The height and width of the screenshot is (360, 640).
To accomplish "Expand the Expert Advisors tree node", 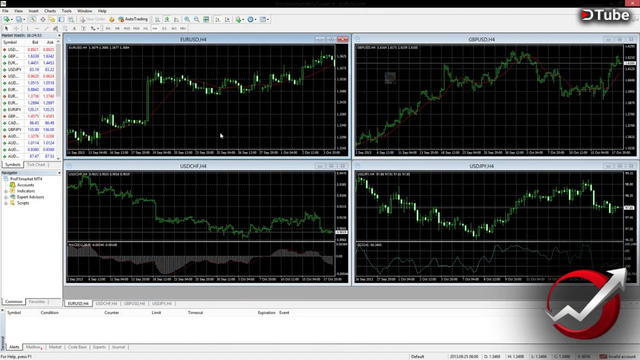I will (6, 197).
